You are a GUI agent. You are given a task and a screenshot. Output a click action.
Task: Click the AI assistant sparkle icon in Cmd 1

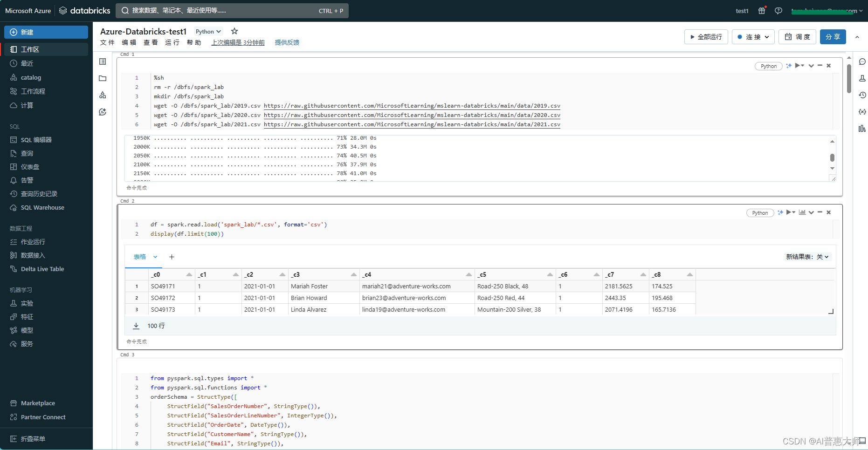point(789,66)
